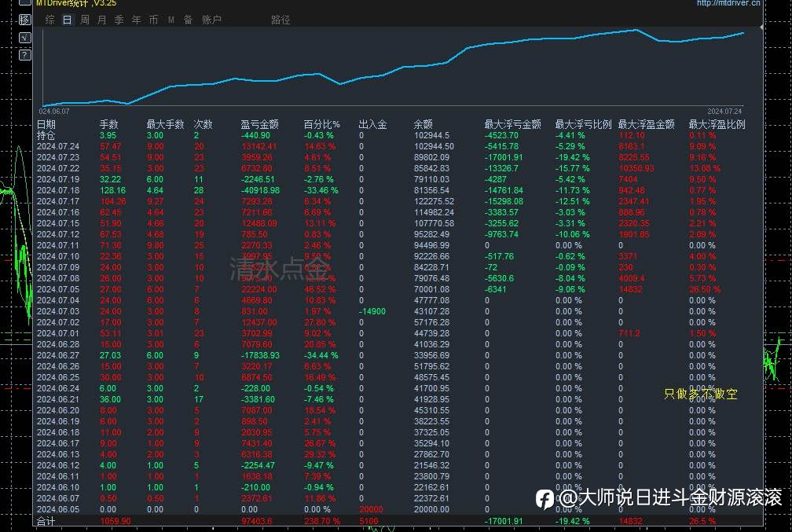
Task: Click the 次数 column header
Action: [x=203, y=124]
